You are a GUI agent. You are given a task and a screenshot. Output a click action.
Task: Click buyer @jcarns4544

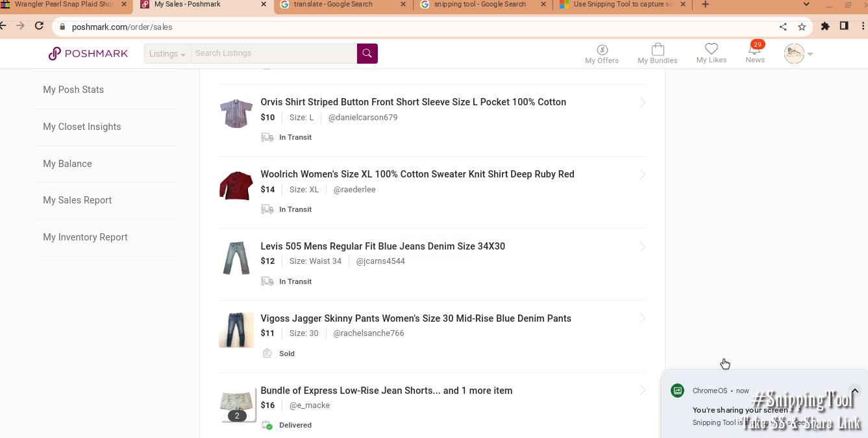[380, 261]
